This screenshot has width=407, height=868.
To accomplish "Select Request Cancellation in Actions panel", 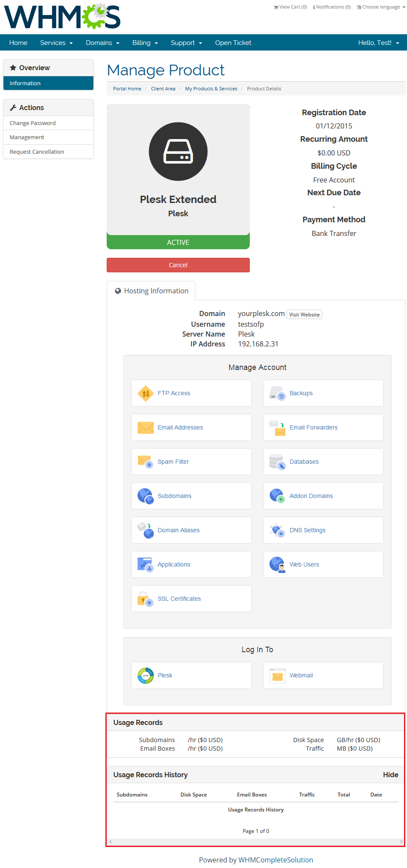I will coord(48,152).
